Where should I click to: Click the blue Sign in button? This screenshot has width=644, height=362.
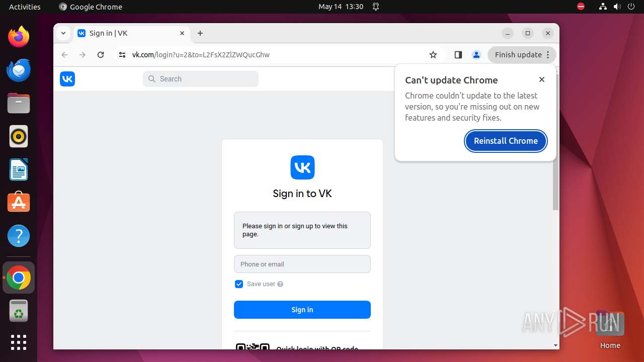302,310
